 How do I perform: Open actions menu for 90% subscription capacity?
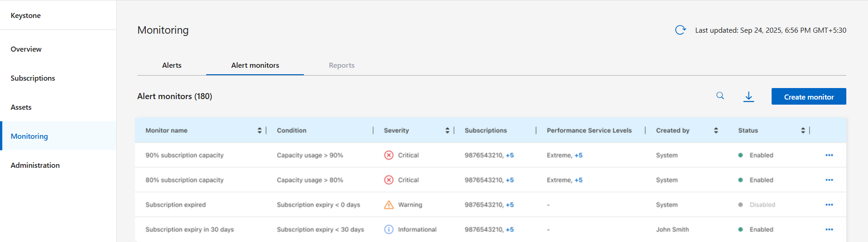(x=829, y=155)
